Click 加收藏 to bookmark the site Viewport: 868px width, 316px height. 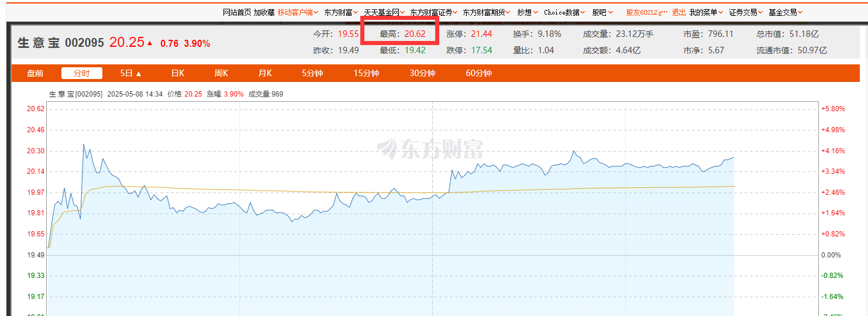pos(264,12)
